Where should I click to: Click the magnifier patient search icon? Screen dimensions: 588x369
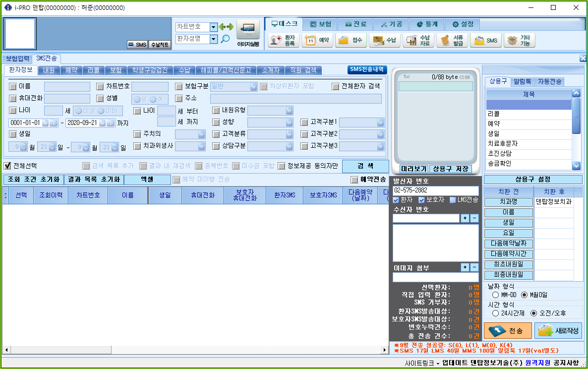[x=225, y=39]
